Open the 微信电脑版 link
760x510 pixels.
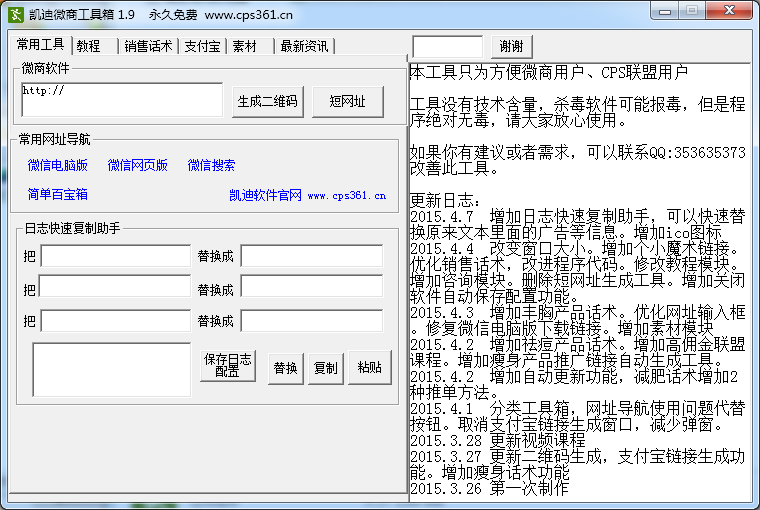58,165
